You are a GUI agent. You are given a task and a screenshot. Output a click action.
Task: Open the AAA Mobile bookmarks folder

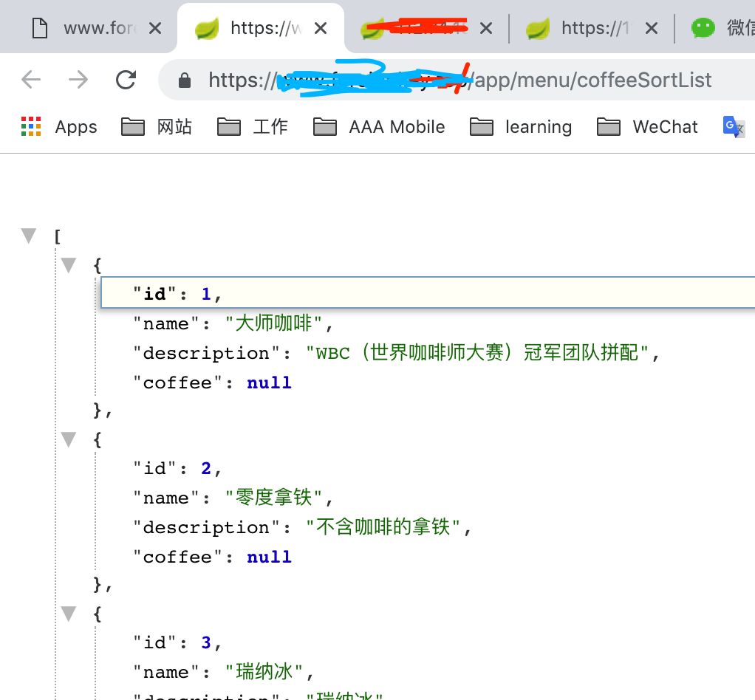379,127
